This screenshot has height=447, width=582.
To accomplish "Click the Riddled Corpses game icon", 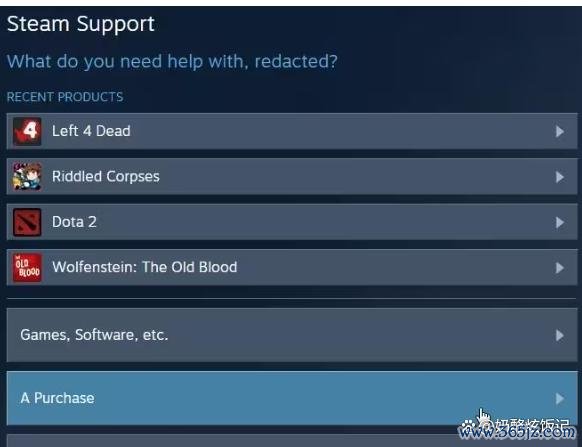I will point(27,177).
